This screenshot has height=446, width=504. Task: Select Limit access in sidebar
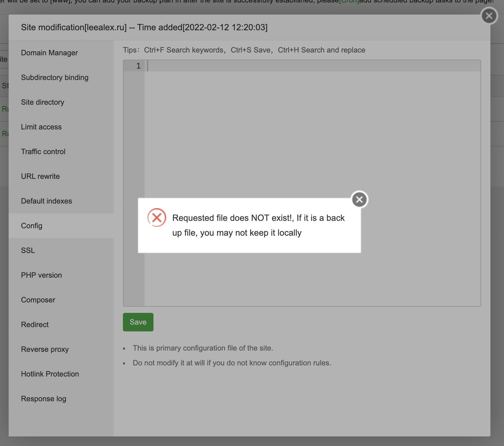[x=41, y=127]
